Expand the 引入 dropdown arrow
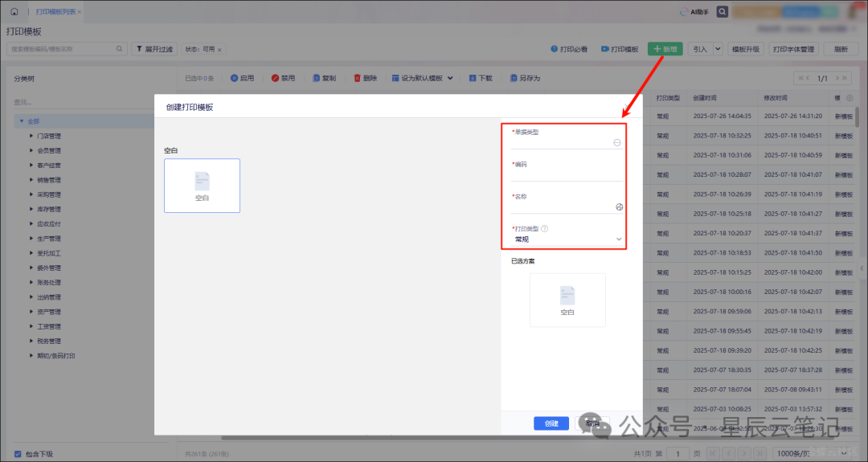868x462 pixels. [718, 49]
